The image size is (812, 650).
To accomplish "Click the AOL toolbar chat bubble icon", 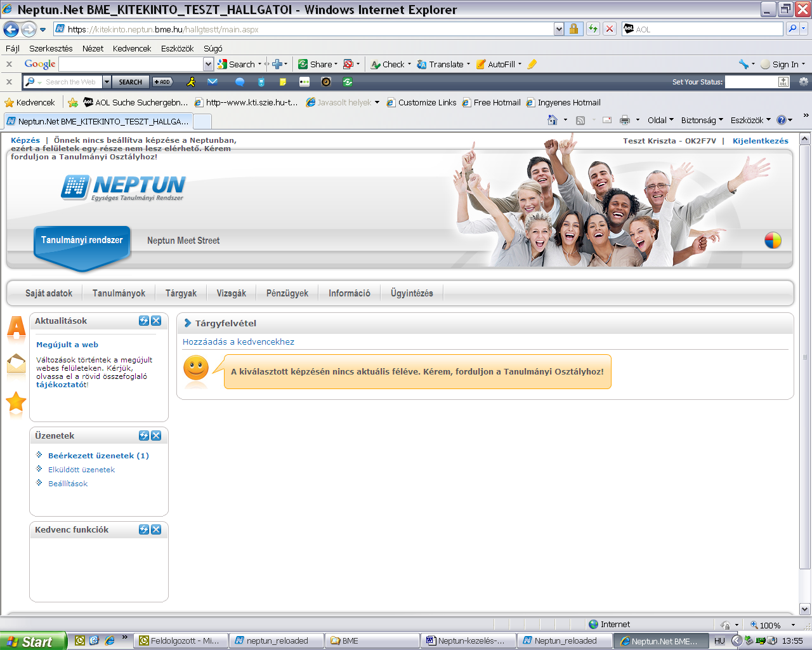I will pos(240,82).
